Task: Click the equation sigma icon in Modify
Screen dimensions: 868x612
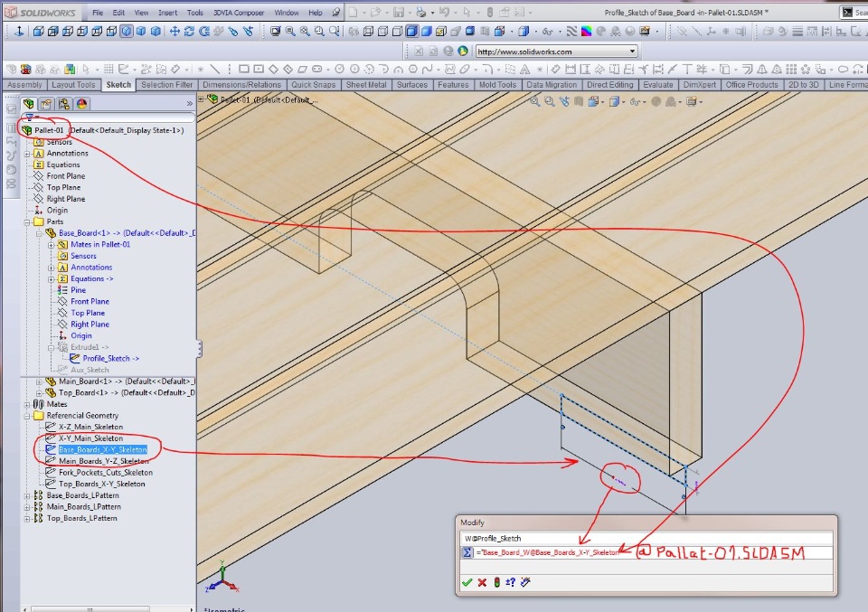Action: (467, 552)
